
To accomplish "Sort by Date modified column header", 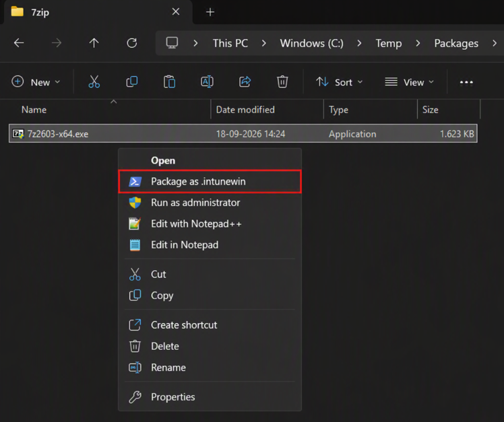I will coord(245,110).
